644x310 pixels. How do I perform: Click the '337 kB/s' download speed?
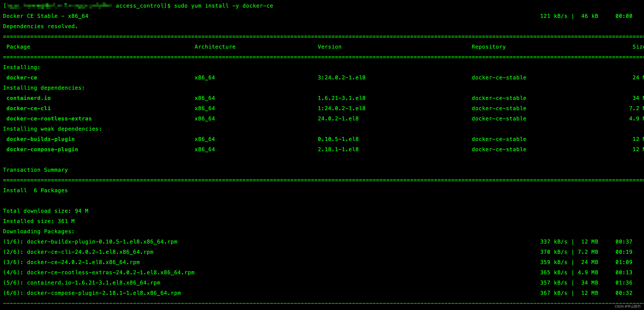pos(554,242)
